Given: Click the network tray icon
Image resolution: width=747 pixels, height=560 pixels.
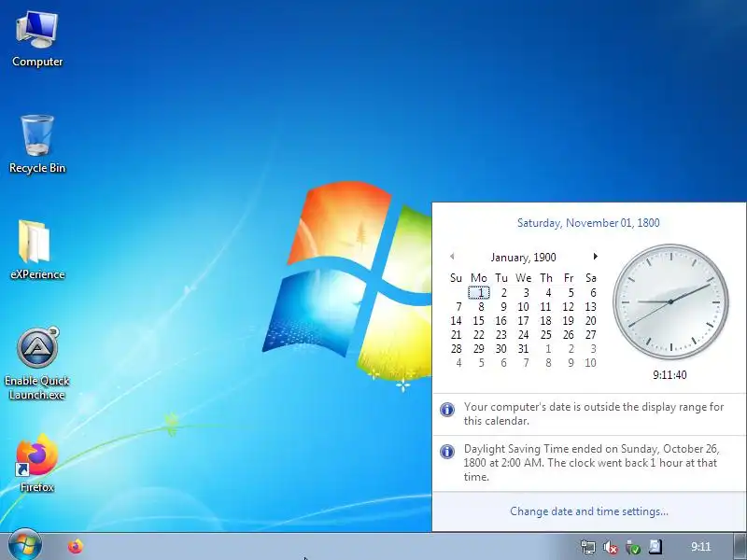Looking at the screenshot, I should (x=588, y=547).
